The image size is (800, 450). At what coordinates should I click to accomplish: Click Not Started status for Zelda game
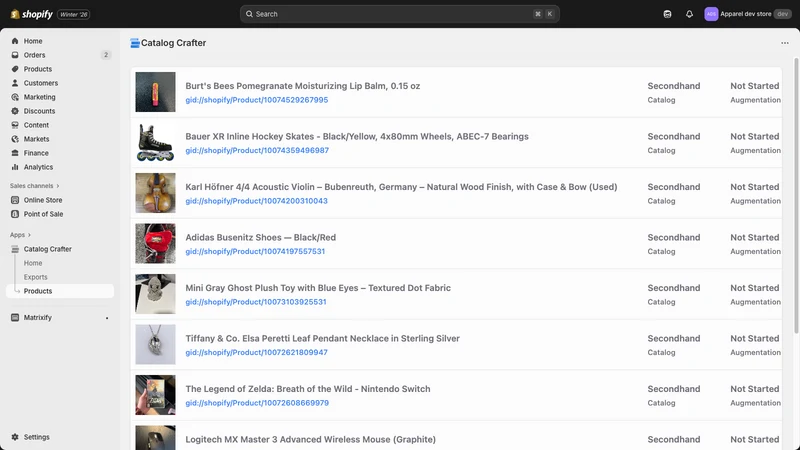tap(755, 389)
